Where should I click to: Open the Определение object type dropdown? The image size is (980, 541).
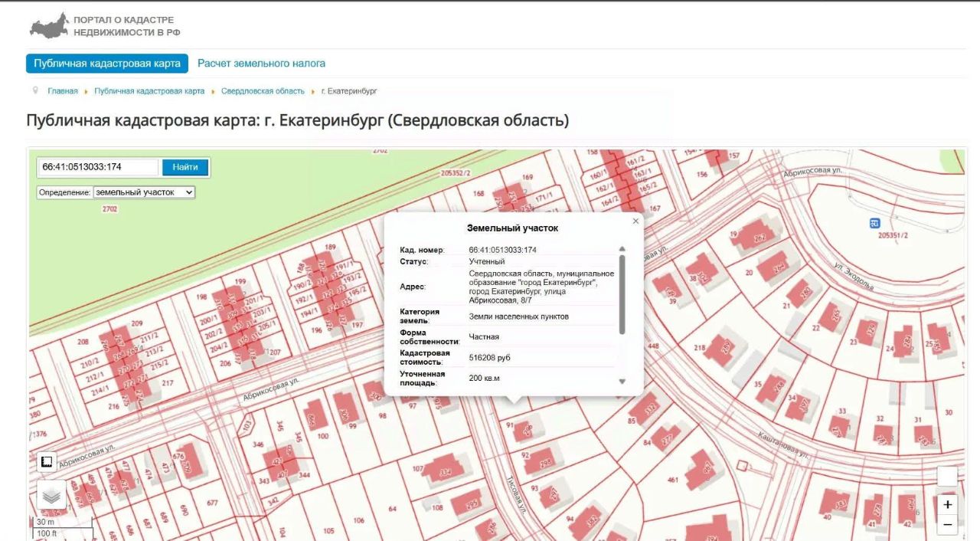pyautogui.click(x=144, y=192)
